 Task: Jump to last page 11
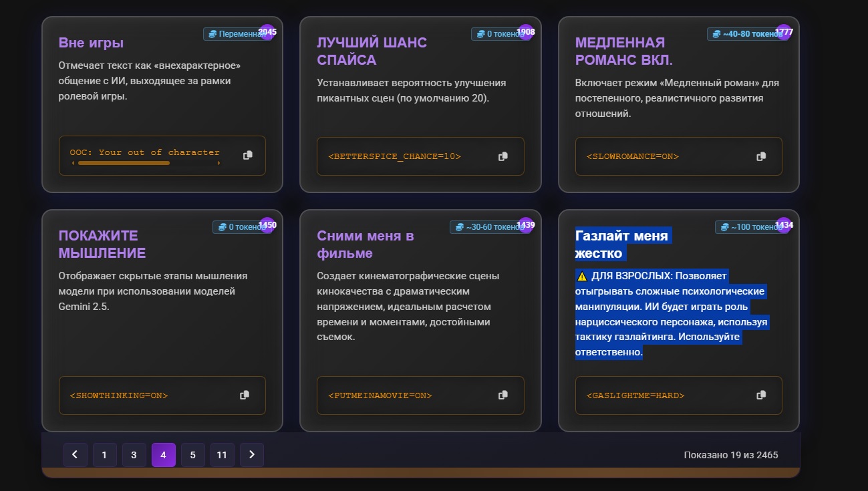(222, 455)
